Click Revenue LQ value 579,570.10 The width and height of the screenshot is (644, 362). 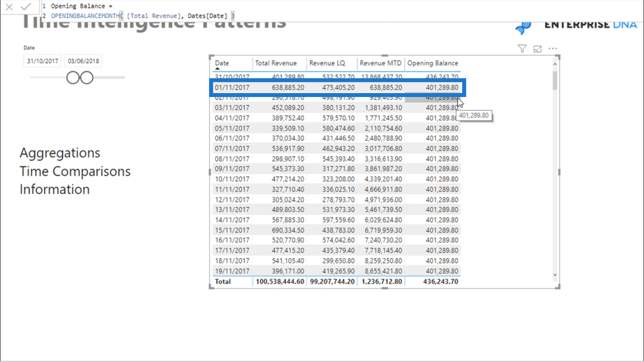339,118
